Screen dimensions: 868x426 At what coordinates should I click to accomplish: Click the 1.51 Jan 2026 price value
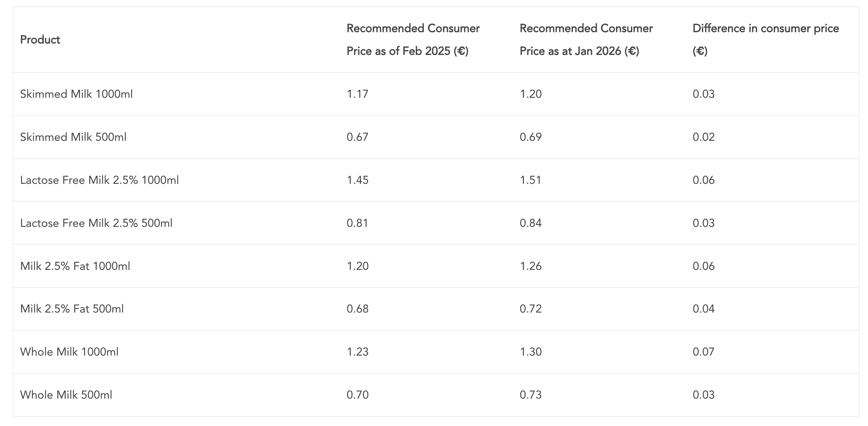coord(530,180)
